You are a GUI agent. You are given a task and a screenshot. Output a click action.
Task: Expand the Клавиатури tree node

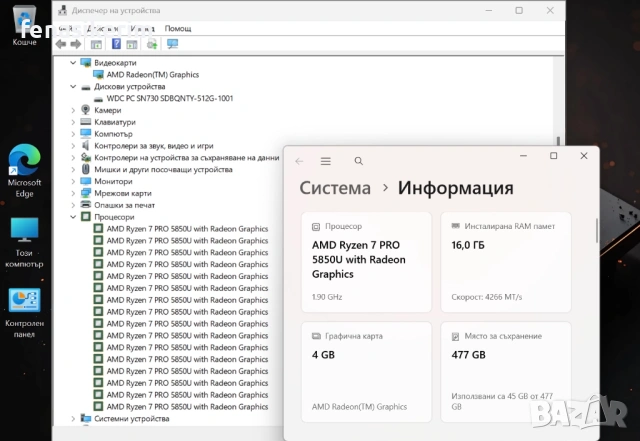coord(73,122)
